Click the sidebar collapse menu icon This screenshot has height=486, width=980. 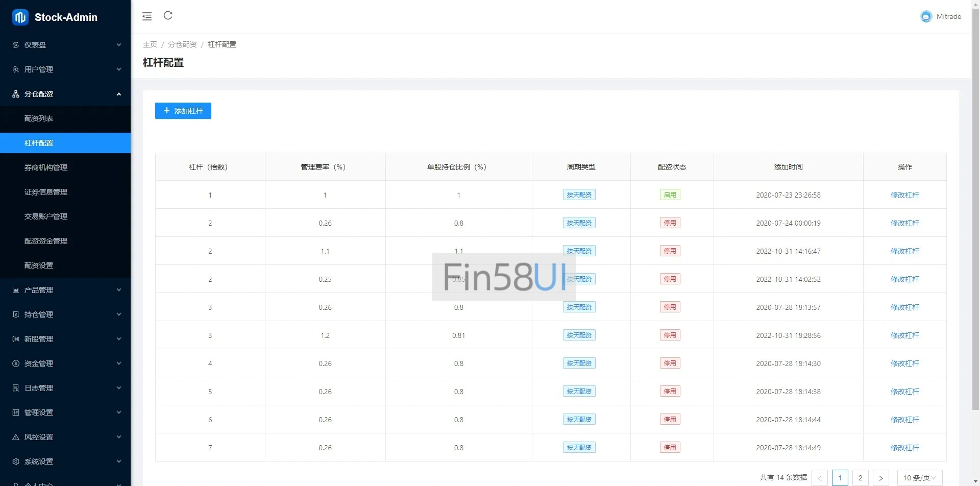click(147, 16)
